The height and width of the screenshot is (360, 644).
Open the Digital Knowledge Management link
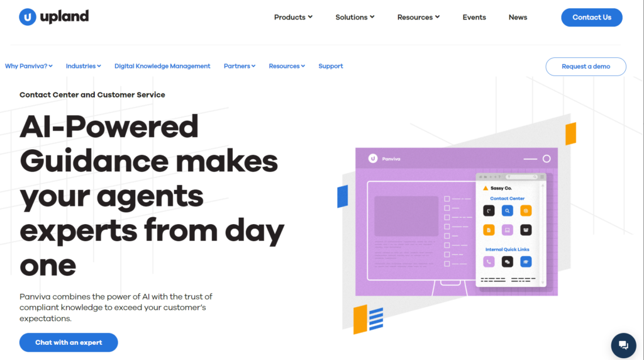click(x=162, y=66)
